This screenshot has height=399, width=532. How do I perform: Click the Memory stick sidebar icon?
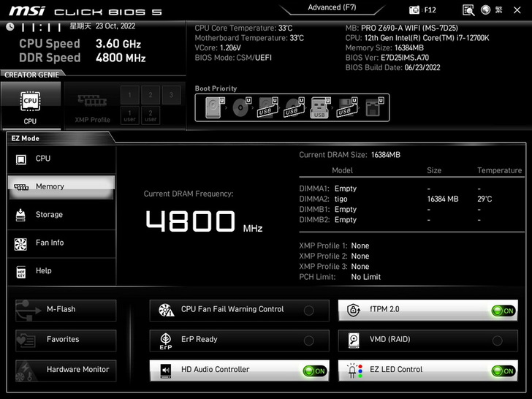(21, 187)
